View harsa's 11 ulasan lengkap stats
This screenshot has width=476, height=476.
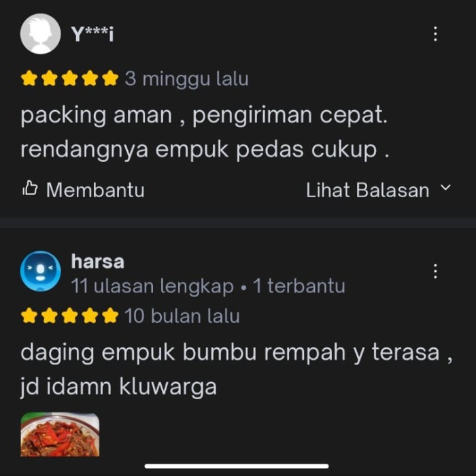coord(152,286)
